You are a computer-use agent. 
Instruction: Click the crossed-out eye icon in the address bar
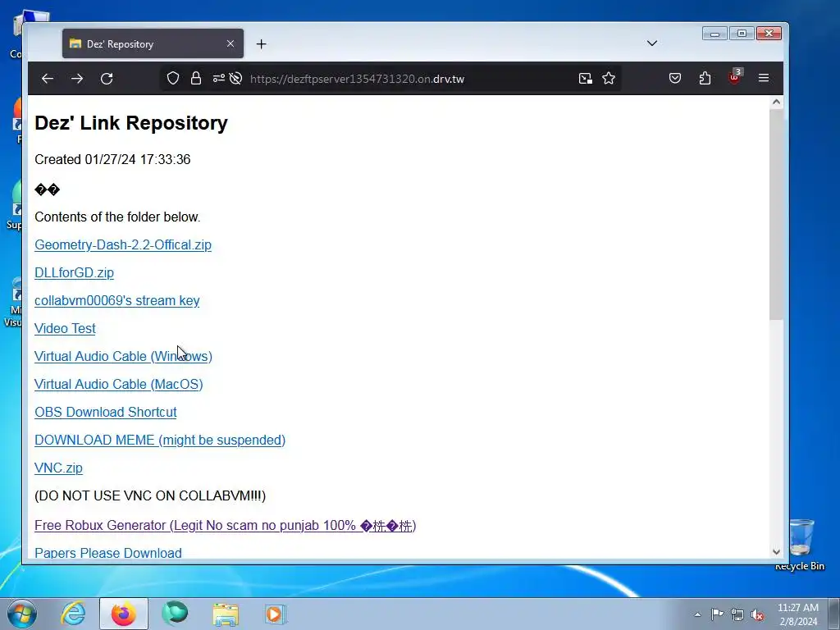coord(235,78)
